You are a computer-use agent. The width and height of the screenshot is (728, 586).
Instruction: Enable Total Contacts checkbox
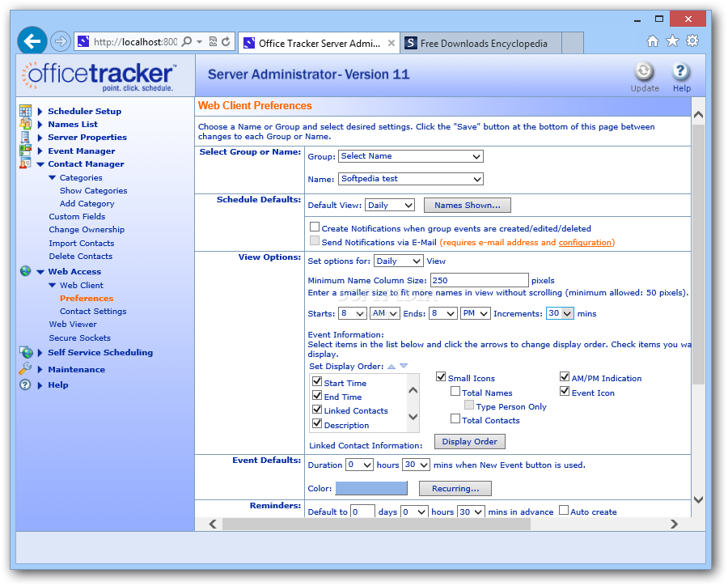[x=455, y=418]
